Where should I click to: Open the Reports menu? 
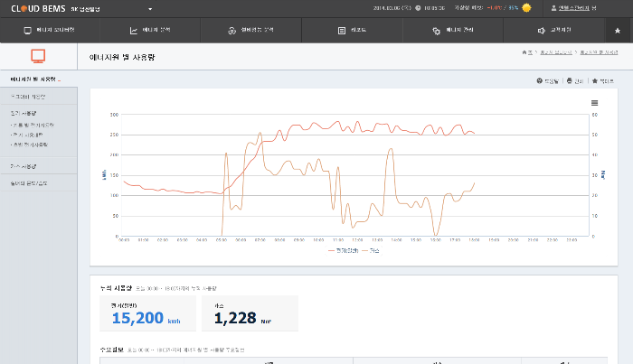[353, 31]
